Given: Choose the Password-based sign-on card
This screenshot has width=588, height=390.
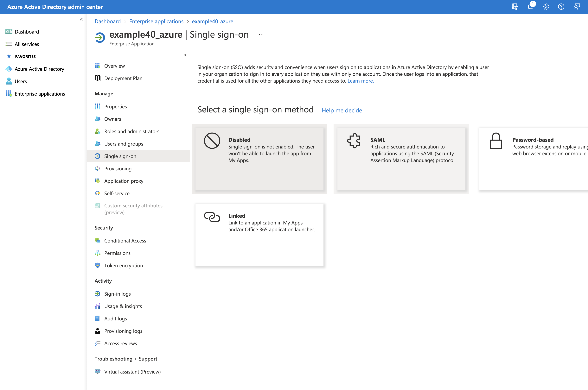Looking at the screenshot, I should coord(534,159).
